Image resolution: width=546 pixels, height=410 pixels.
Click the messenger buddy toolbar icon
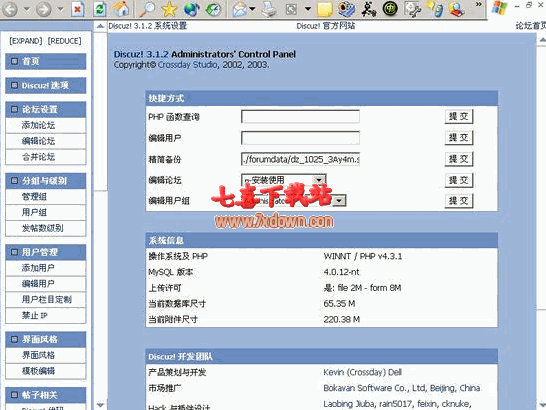click(435, 9)
